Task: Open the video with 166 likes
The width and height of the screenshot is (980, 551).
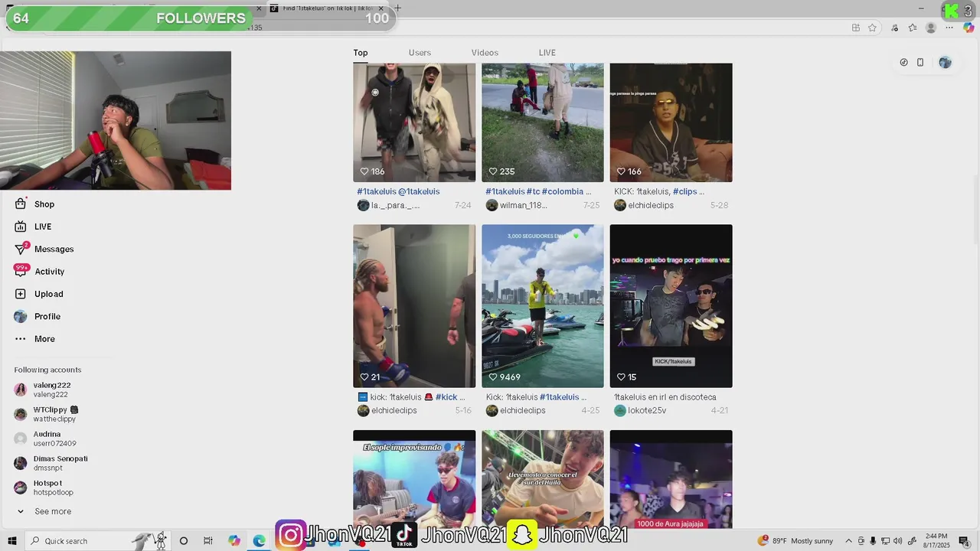Action: click(x=671, y=122)
